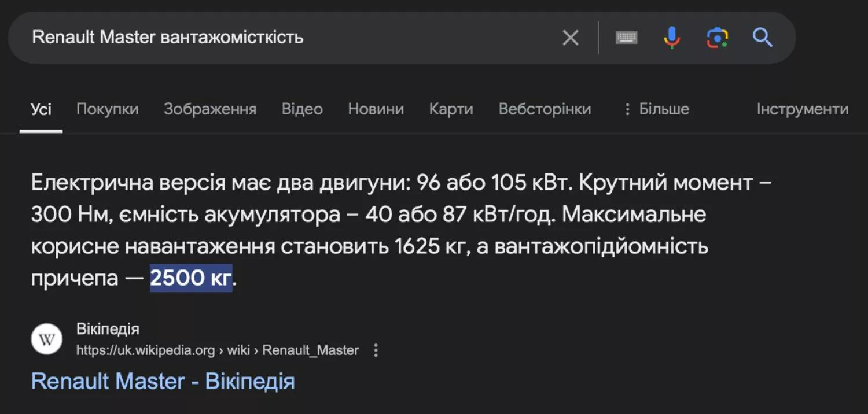Viewport: 868px width, 414px height.
Task: Expand the Більше filters menu
Action: (656, 109)
